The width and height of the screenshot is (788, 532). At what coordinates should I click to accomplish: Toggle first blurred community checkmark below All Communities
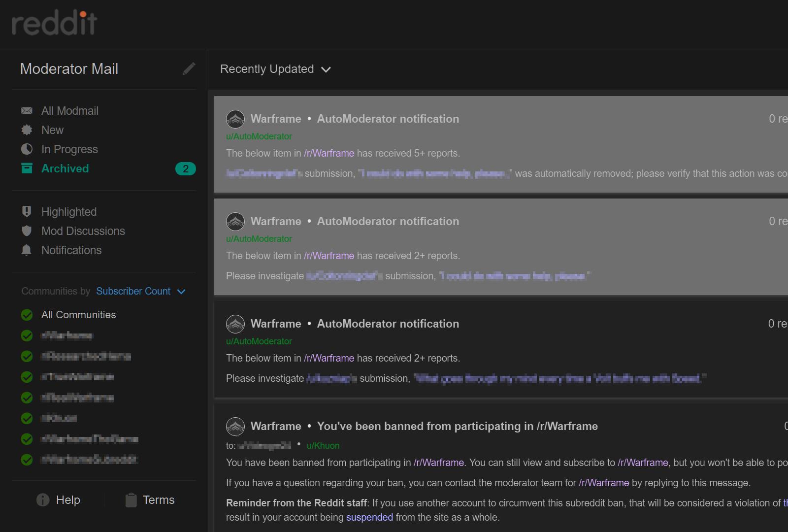click(27, 335)
